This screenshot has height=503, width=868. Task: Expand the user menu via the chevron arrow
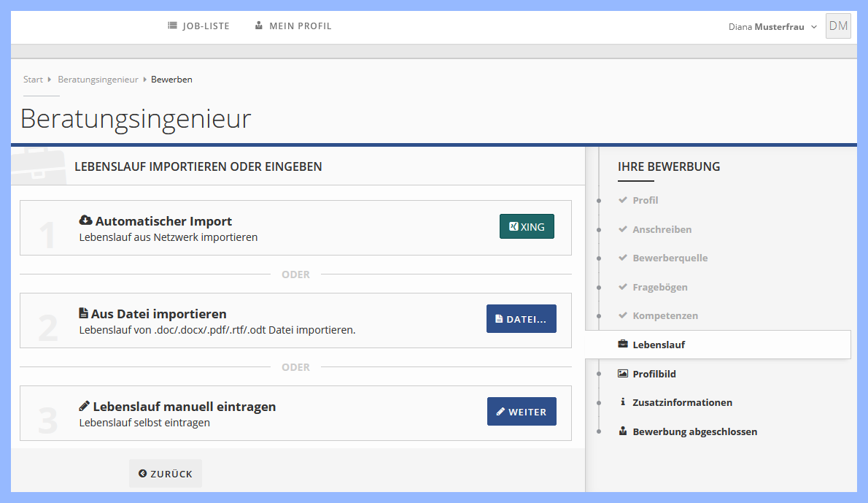(x=813, y=26)
